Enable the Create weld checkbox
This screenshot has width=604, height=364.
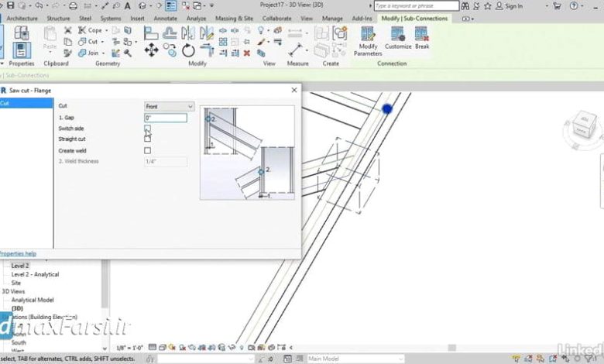(148, 150)
